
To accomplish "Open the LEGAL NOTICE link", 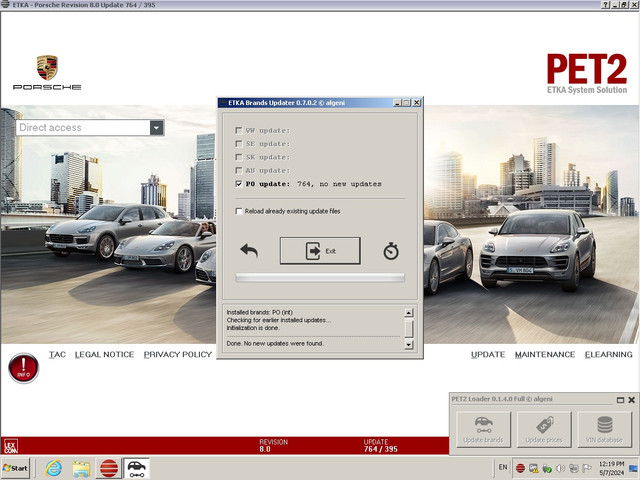I will [x=104, y=354].
